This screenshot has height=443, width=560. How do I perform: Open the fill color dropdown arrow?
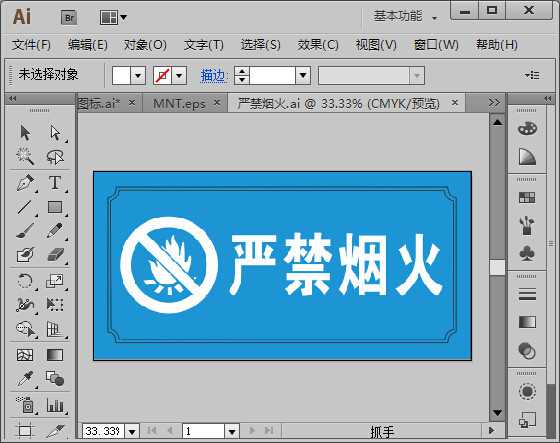tap(138, 75)
